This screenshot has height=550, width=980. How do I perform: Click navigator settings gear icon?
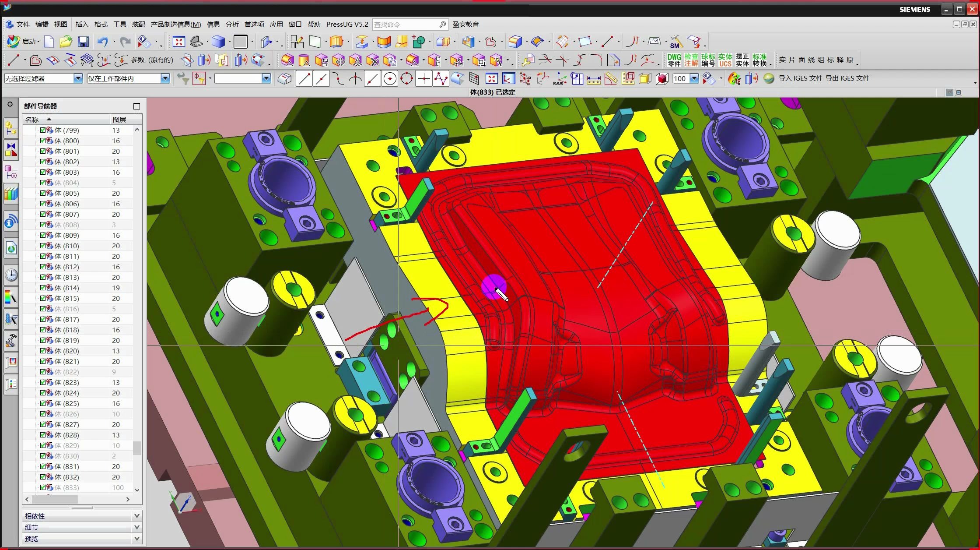tap(10, 105)
